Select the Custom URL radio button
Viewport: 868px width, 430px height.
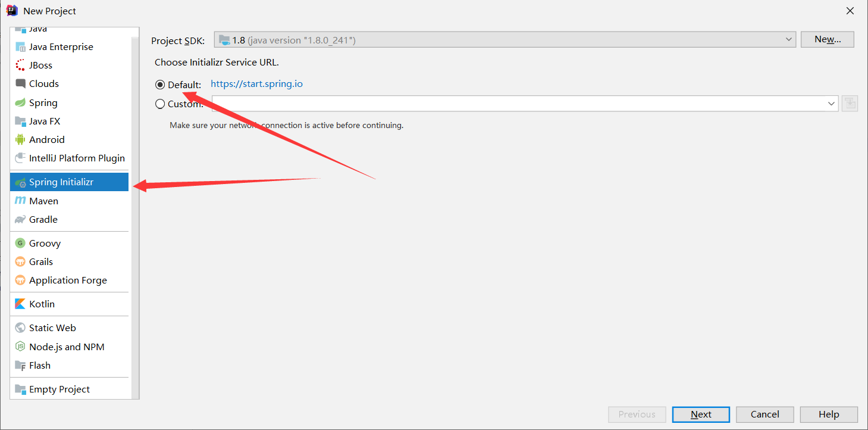point(160,104)
